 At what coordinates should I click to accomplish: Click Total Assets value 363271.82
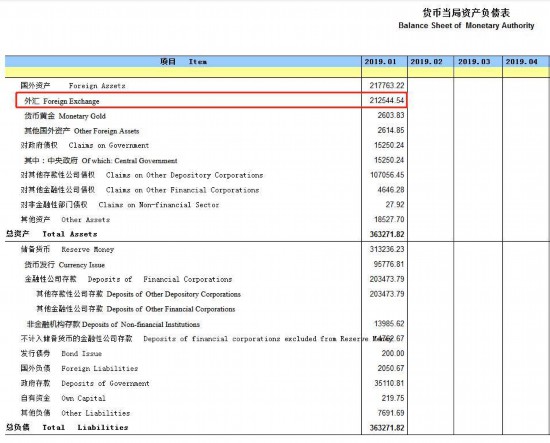[387, 234]
